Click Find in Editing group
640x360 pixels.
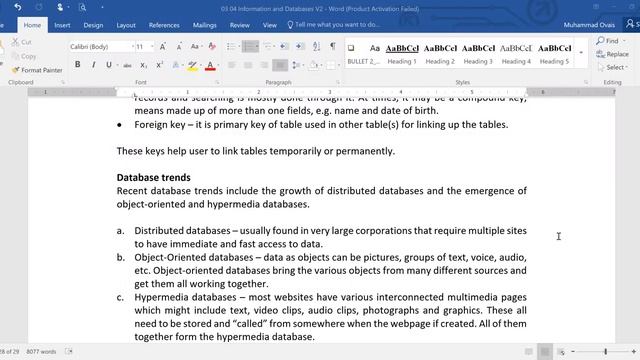tap(611, 41)
